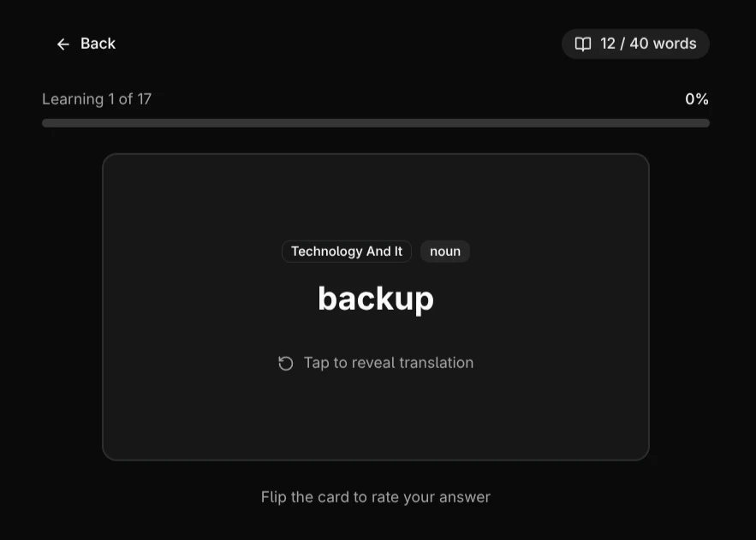Open the 12 / 40 words counter
The image size is (756, 540).
coord(635,44)
